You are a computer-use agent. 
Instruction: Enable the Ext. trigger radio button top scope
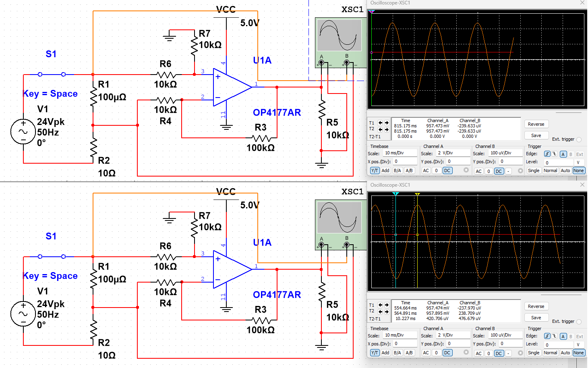coord(579,139)
